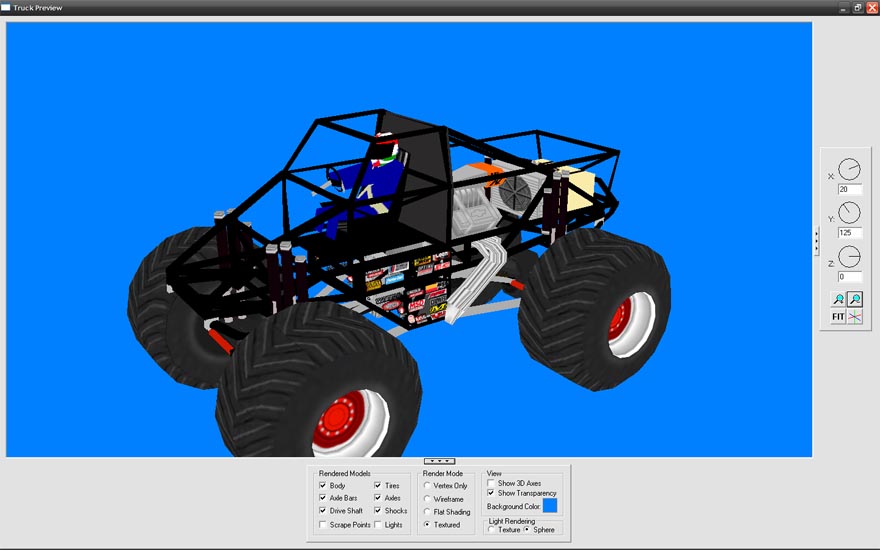Click the Y rotation dial
This screenshot has width=880, height=550.
tap(849, 212)
